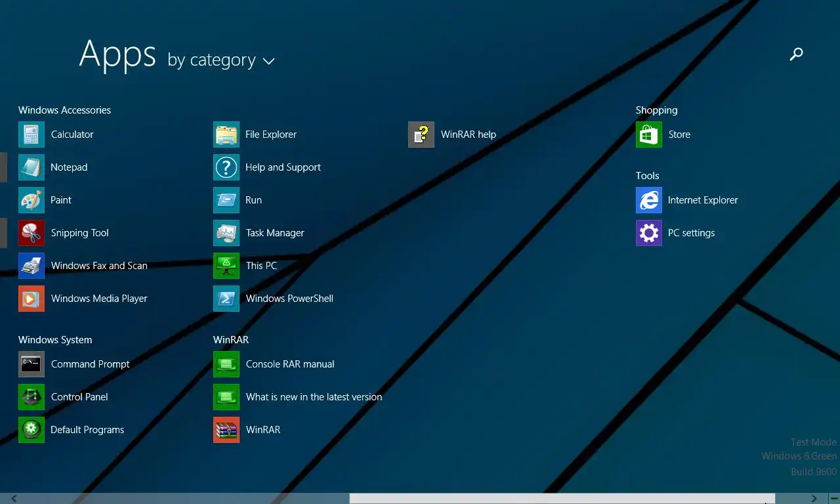Expand the 'by category' sort dropdown
The width and height of the screenshot is (840, 504).
point(221,60)
